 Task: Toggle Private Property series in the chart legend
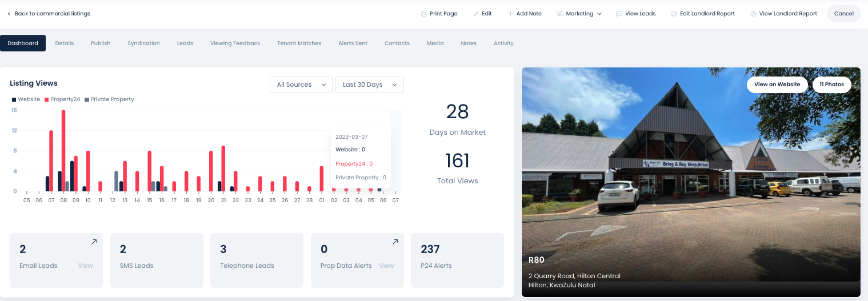point(109,99)
